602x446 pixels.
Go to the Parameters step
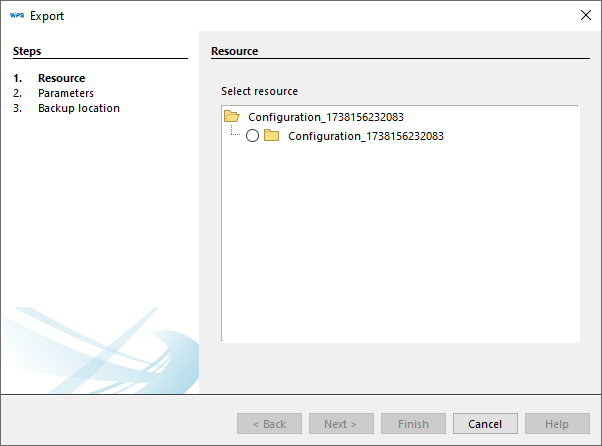[66, 93]
